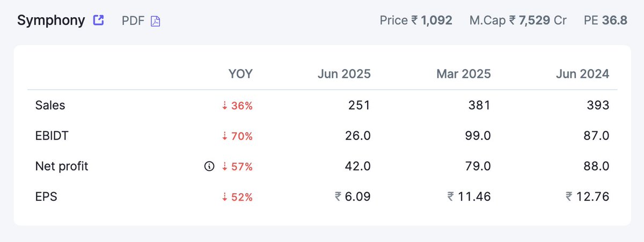Click the red down arrow beside Sales 36%
Screen dimensions: 644x242
(225, 106)
